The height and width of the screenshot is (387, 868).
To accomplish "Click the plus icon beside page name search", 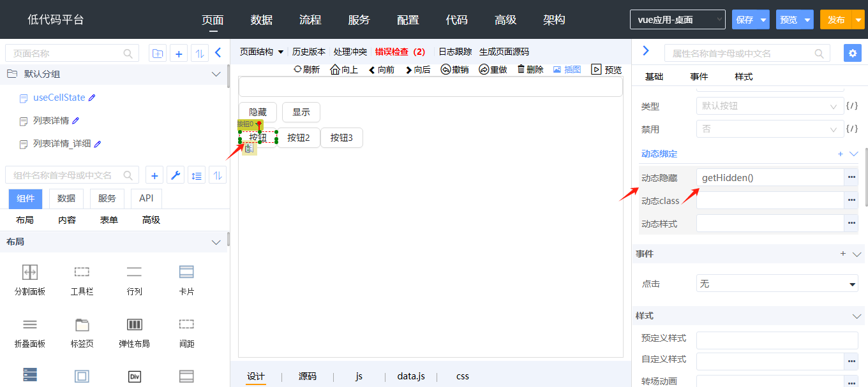I will point(179,54).
